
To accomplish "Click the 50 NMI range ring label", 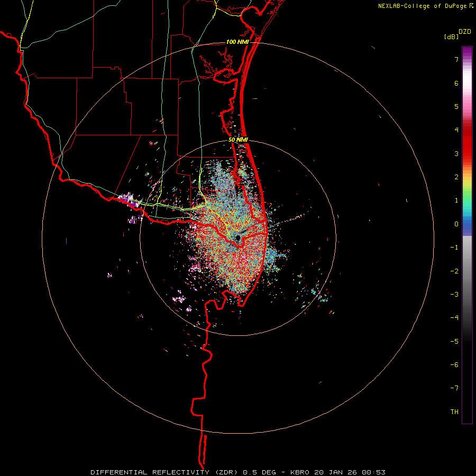I will [x=239, y=140].
